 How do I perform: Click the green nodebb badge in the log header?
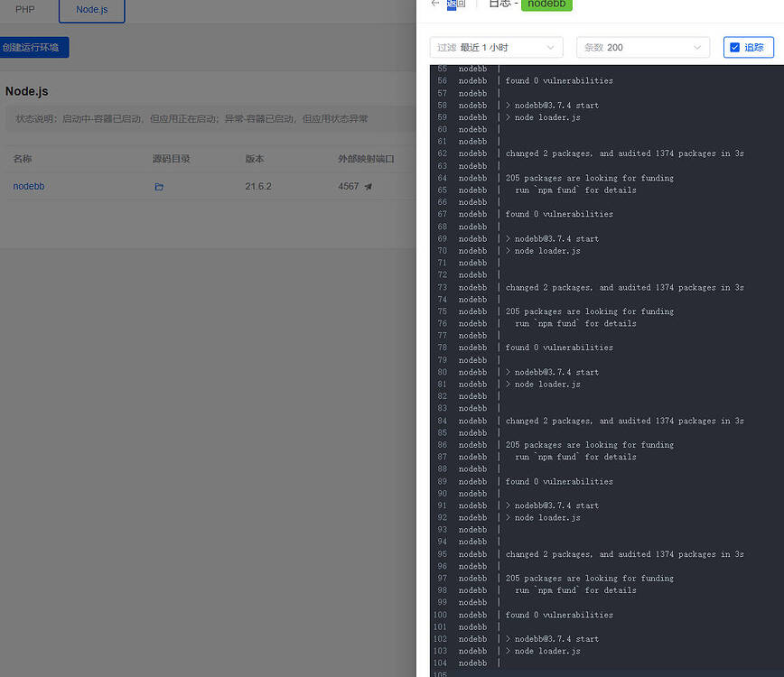[546, 5]
